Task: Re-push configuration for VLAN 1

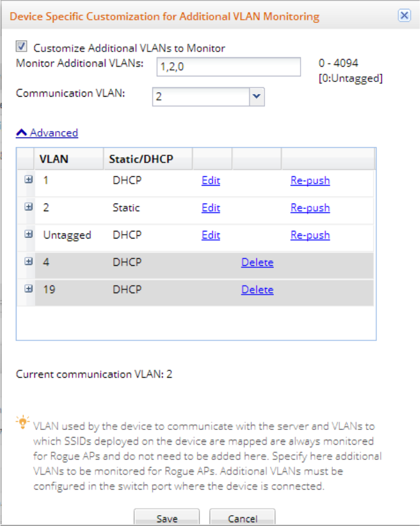Action: pyautogui.click(x=310, y=181)
